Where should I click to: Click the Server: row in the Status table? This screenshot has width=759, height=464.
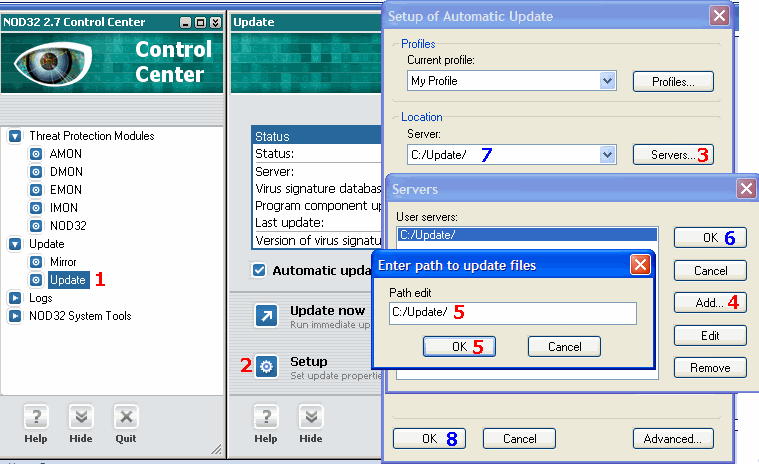click(318, 172)
